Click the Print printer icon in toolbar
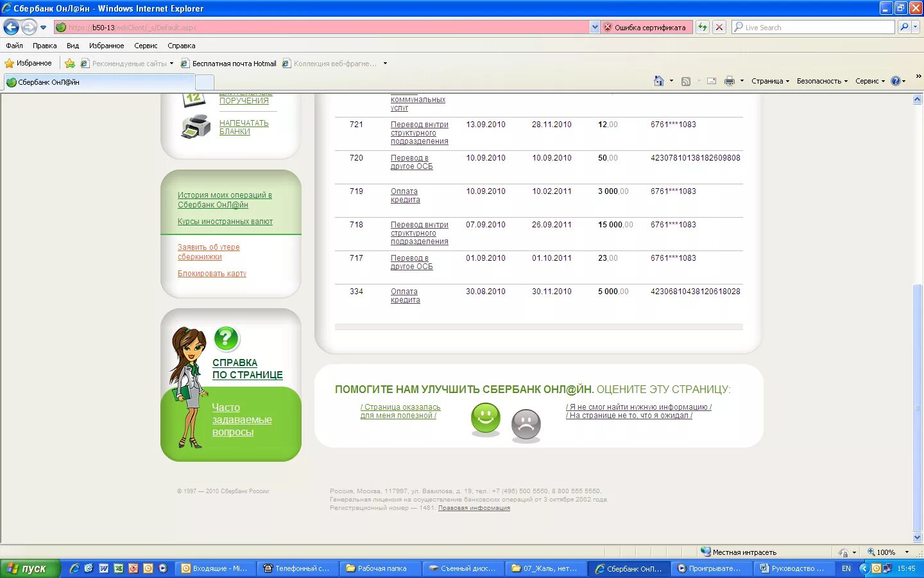The image size is (924, 578). pos(729,81)
